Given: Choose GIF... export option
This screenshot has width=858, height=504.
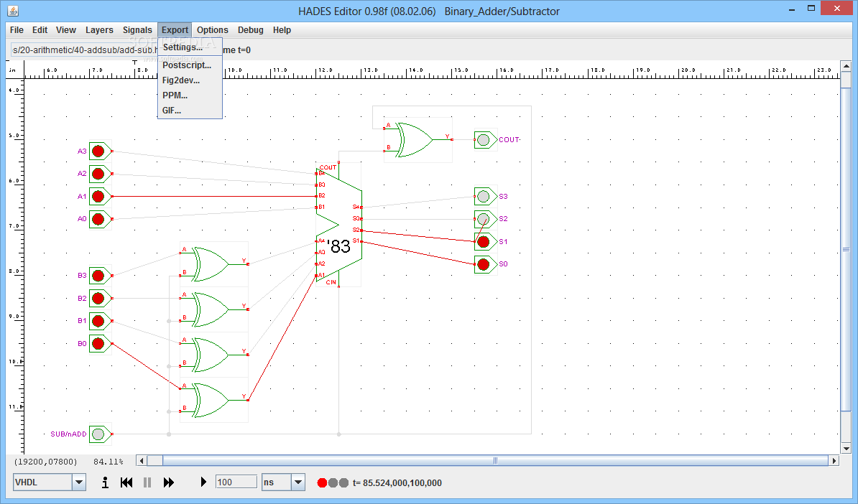Looking at the screenshot, I should tap(190, 111).
